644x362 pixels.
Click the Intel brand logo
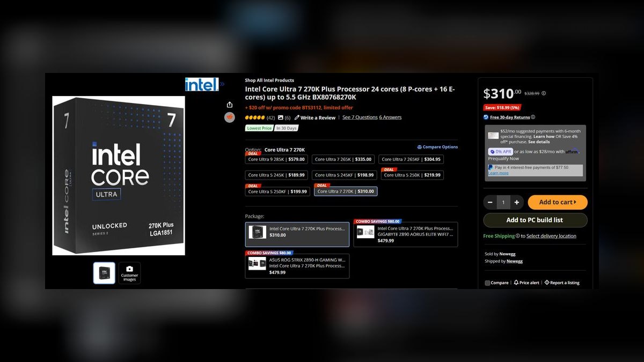(x=202, y=84)
